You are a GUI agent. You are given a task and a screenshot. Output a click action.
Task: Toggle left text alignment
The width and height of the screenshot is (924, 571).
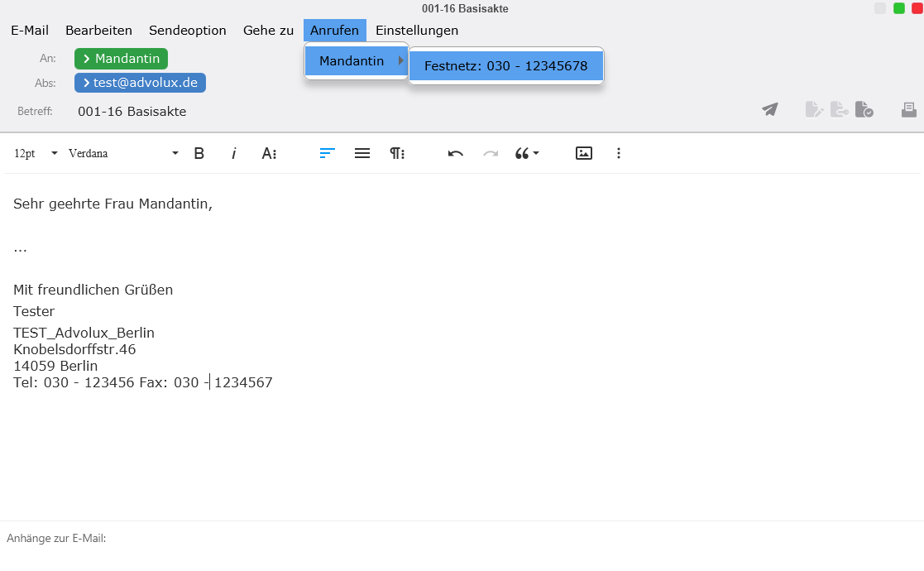click(328, 153)
